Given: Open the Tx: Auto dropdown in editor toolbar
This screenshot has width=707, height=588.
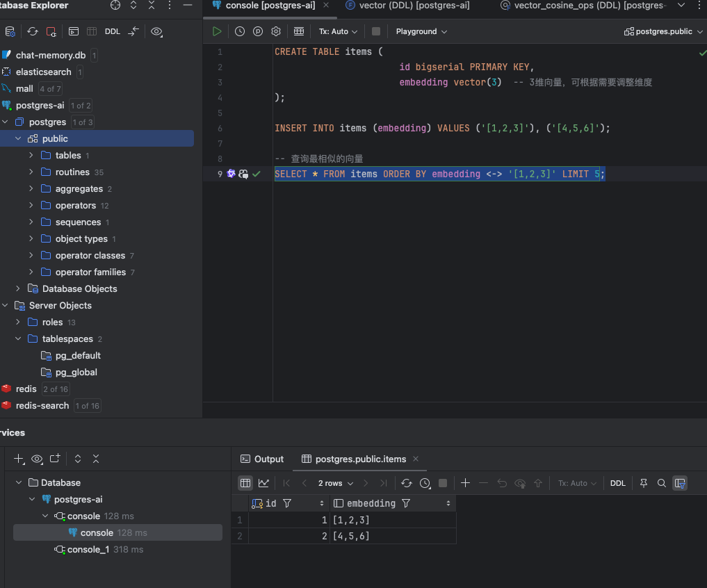Looking at the screenshot, I should tap(338, 31).
